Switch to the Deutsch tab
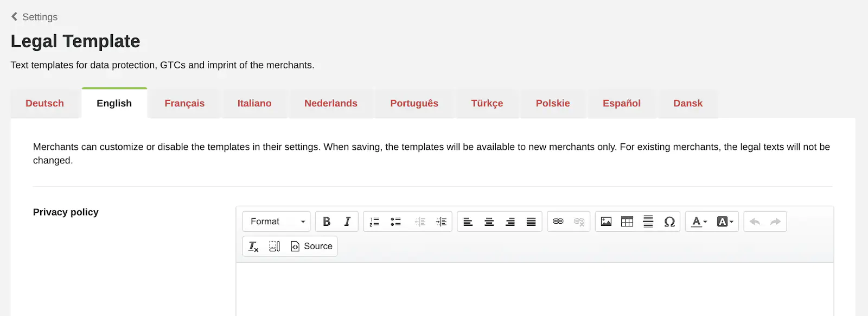Image resolution: width=868 pixels, height=316 pixels. pyautogui.click(x=44, y=103)
